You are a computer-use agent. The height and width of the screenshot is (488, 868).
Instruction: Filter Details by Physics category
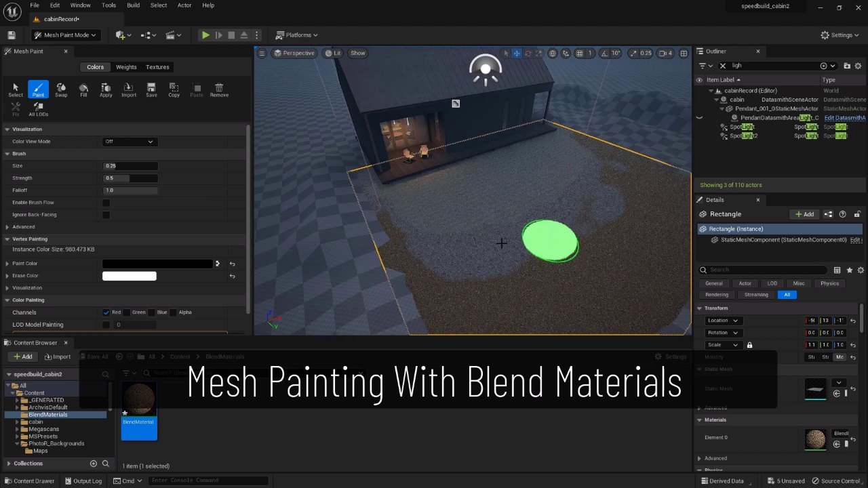[829, 283]
